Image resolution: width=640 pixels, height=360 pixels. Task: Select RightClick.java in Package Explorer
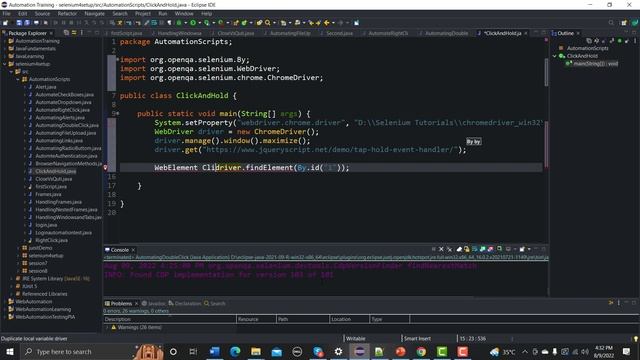pyautogui.click(x=51, y=240)
